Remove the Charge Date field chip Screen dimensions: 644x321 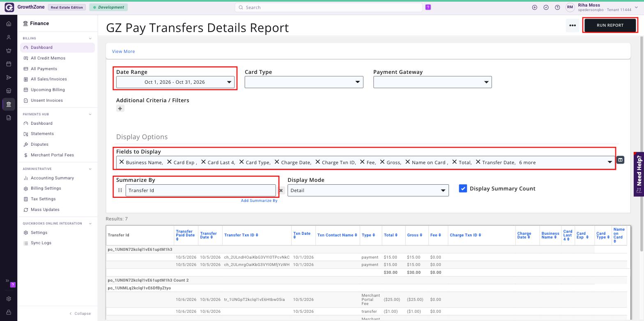point(277,162)
